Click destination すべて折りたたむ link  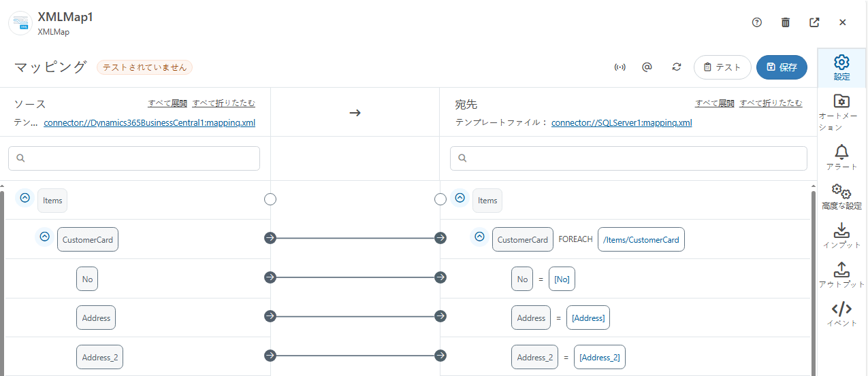(771, 103)
